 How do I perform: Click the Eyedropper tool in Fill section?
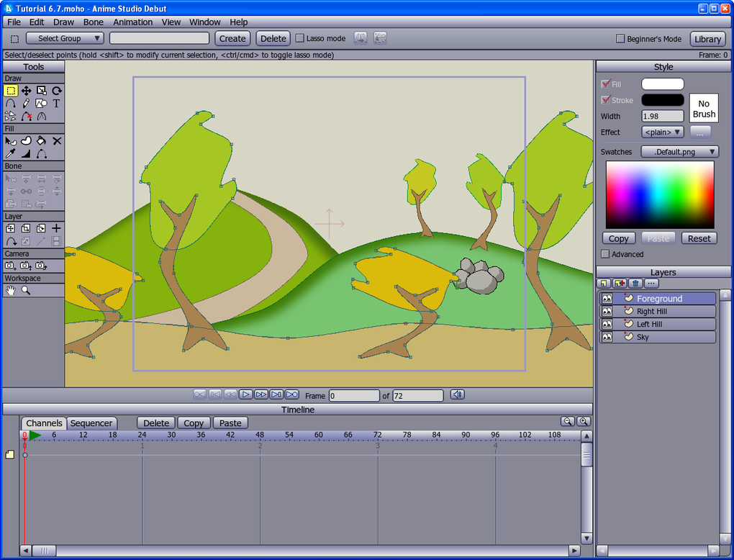(11, 153)
